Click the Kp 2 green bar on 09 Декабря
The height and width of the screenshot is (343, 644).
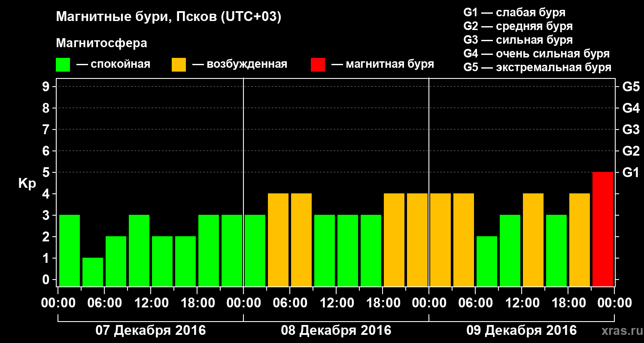(486, 261)
